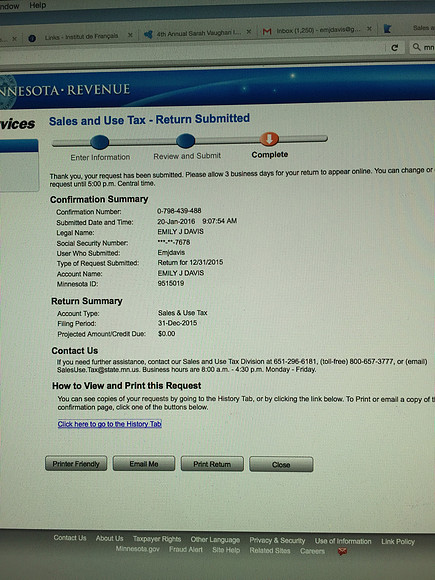Viewport: 435px width, 580px height.
Task: Open Contact Us footer link
Action: point(70,538)
